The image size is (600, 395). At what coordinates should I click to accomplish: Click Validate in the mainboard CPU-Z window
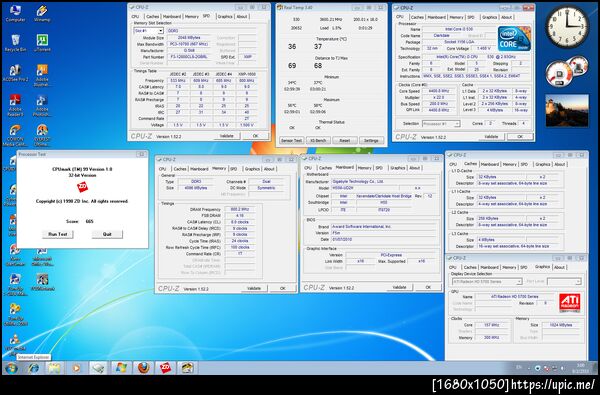click(399, 287)
